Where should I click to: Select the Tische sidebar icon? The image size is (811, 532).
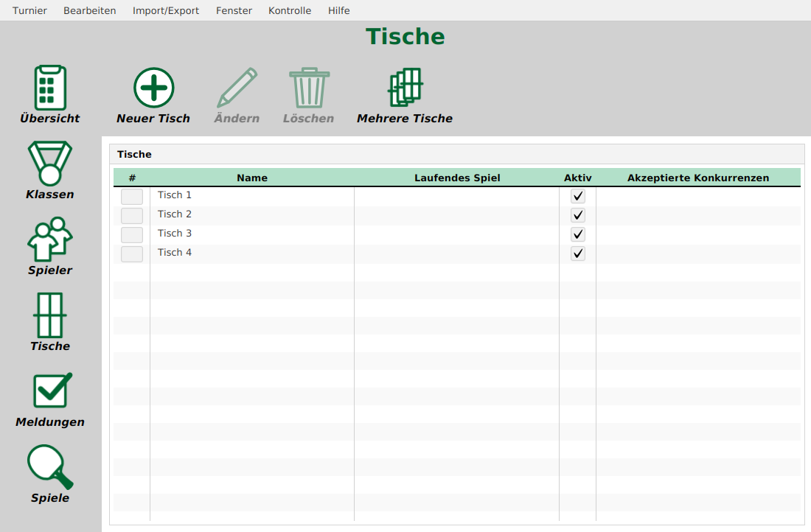tap(50, 315)
